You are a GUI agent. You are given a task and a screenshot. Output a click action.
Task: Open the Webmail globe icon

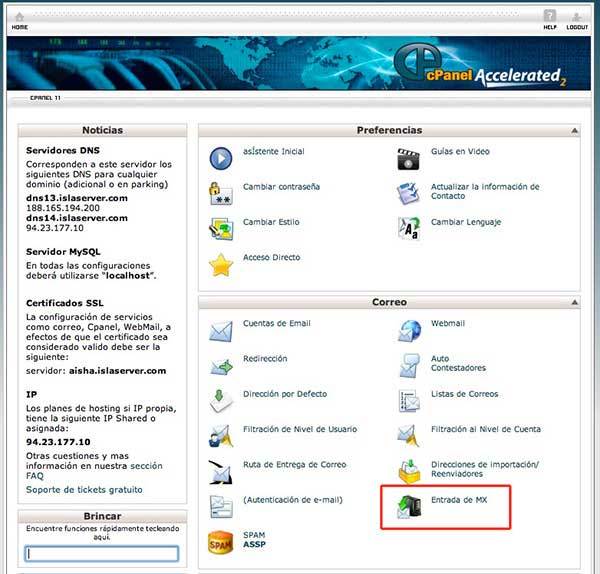pos(409,331)
